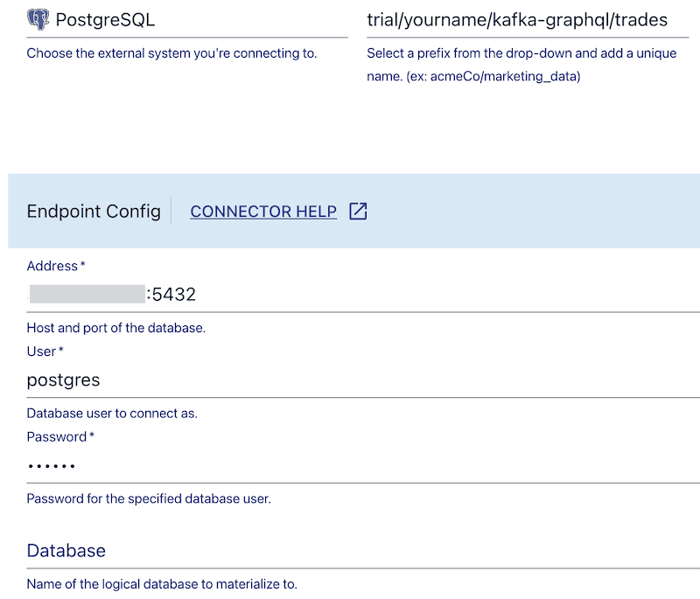The height and width of the screenshot is (599, 700).
Task: Open the CONNECTOR HELP documentation link
Action: coord(263,212)
